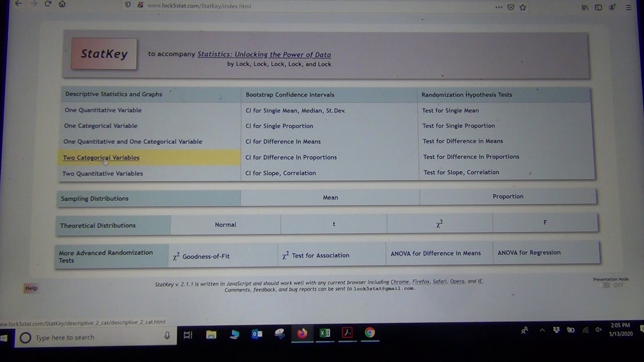Open the t theoretical distribution
The image size is (644, 362).
pyautogui.click(x=334, y=224)
